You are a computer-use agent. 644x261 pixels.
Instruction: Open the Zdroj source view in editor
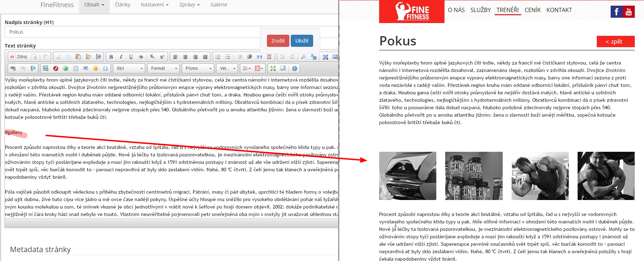pyautogui.click(x=18, y=57)
